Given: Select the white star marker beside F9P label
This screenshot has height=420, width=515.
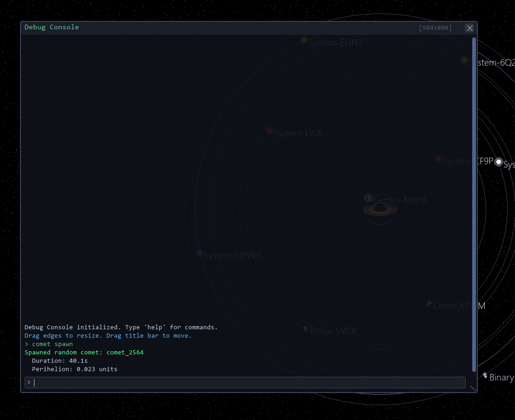Looking at the screenshot, I should [x=499, y=162].
